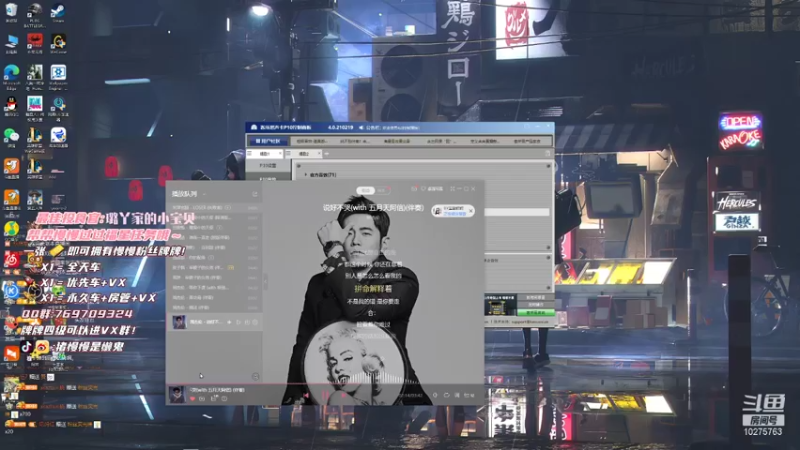This screenshot has width=800, height=450.
Task: Click the song title 说好不哭(with 五月天阿信)
Action: coord(373,208)
